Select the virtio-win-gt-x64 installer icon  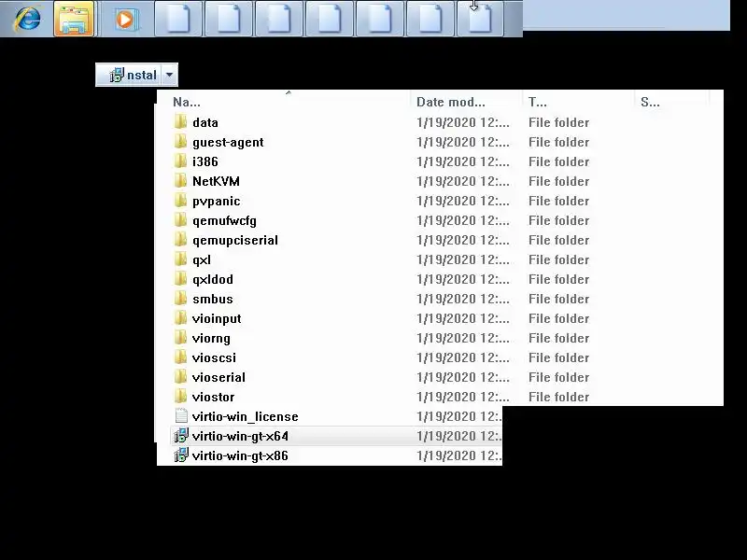(180, 435)
